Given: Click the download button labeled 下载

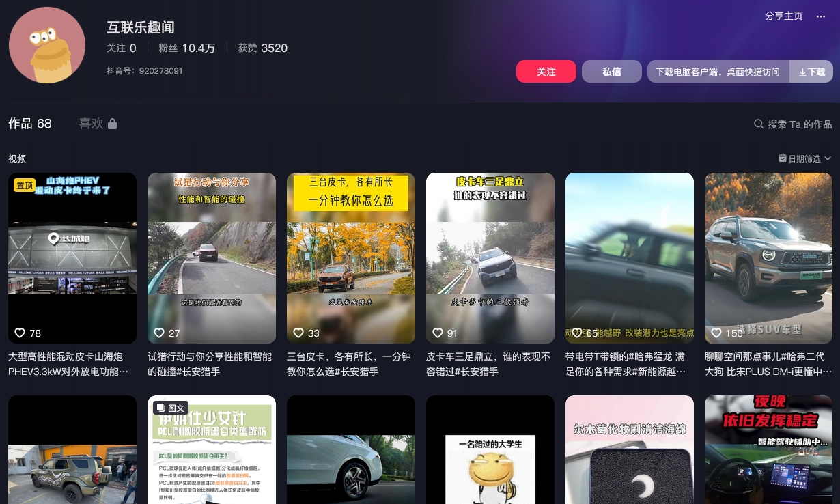Looking at the screenshot, I should (811, 72).
